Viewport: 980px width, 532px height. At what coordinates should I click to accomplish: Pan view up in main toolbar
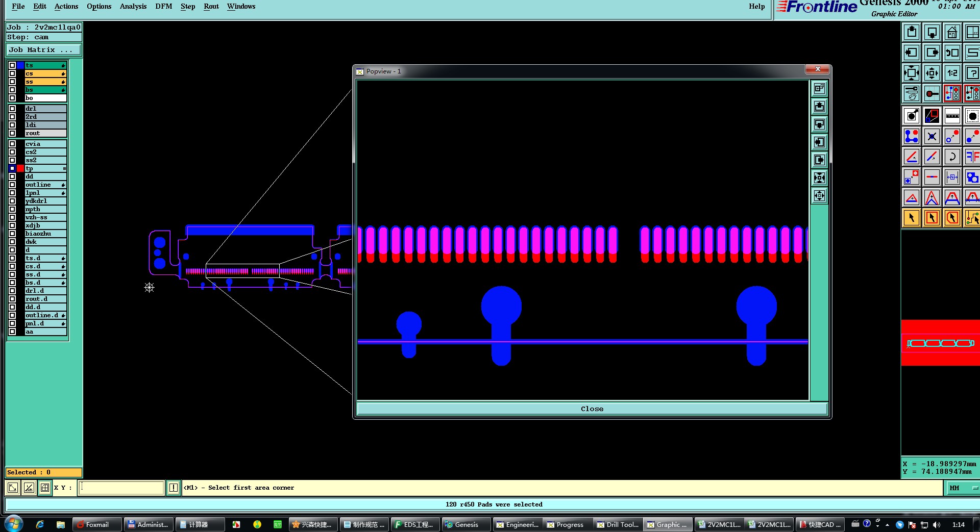click(912, 32)
